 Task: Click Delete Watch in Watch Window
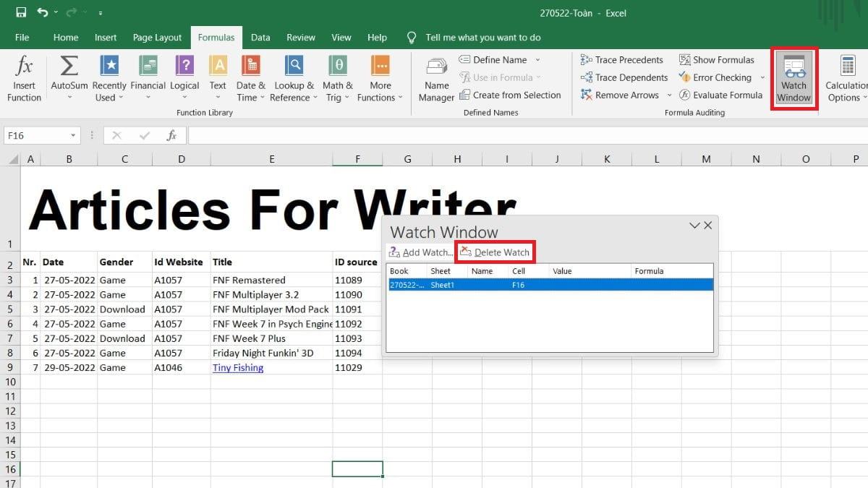tap(495, 252)
